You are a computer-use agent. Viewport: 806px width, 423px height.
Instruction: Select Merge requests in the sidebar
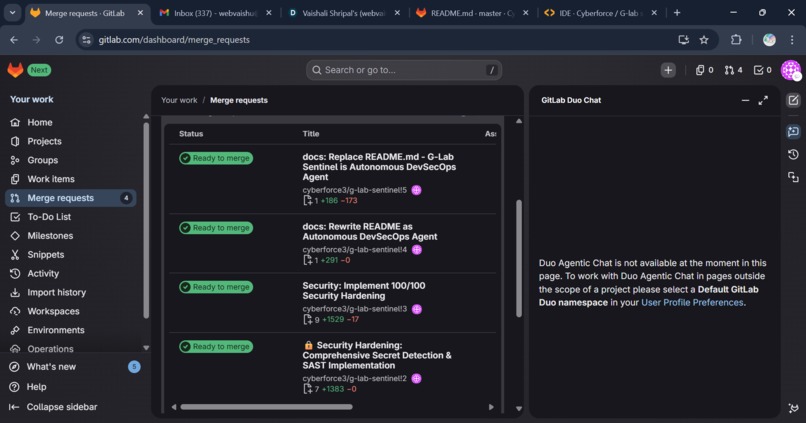[x=70, y=198]
